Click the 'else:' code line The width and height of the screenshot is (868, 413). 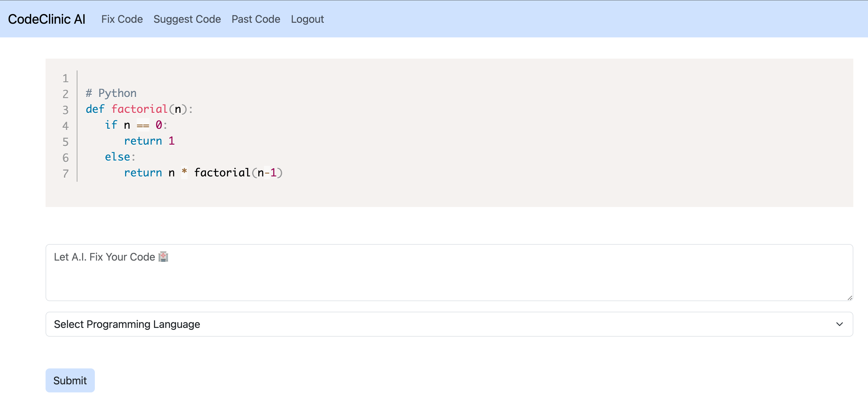point(120,157)
